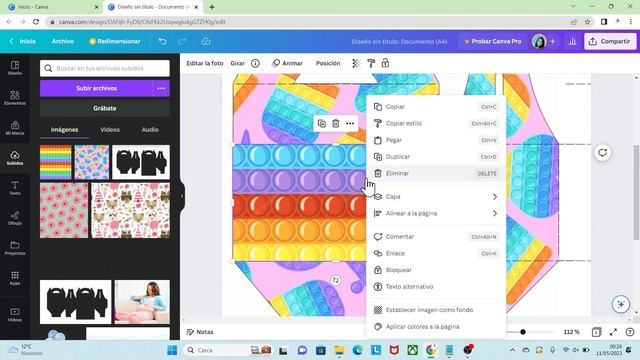Click the Animar button

288,63
